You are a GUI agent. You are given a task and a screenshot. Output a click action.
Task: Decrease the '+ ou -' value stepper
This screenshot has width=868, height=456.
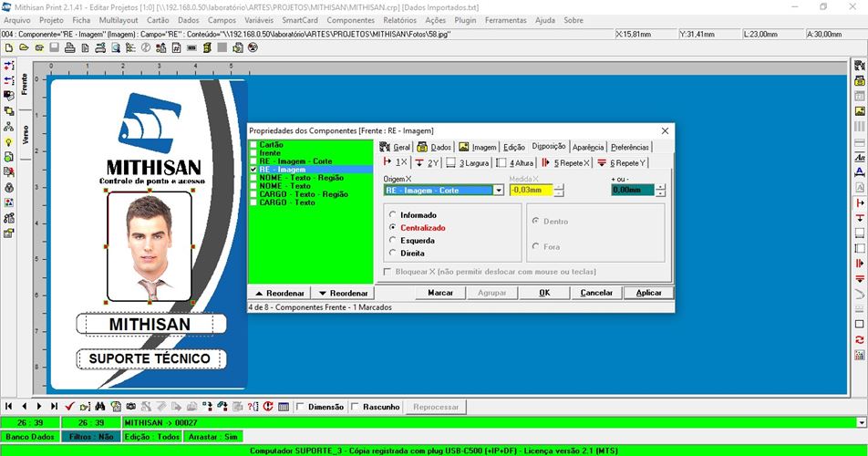pos(660,193)
